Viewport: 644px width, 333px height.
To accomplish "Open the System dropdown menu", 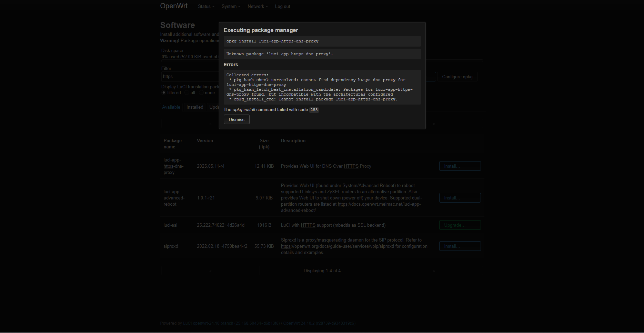I will tap(231, 7).
